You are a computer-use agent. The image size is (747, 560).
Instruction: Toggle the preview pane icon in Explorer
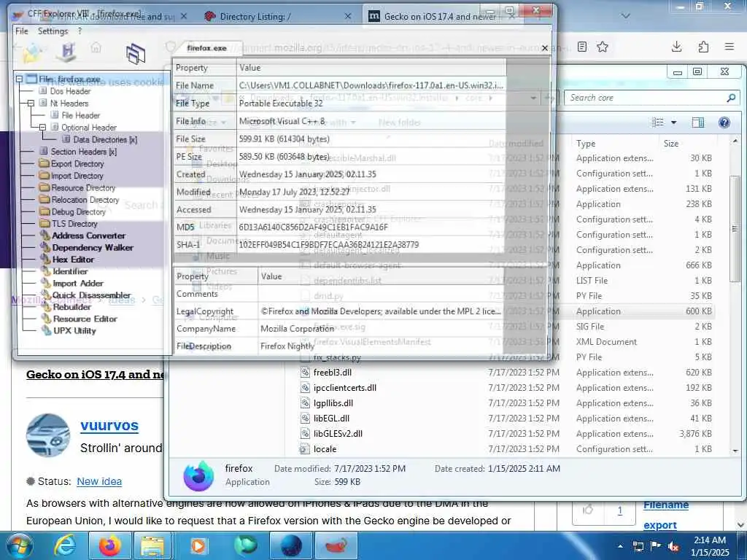(697, 122)
